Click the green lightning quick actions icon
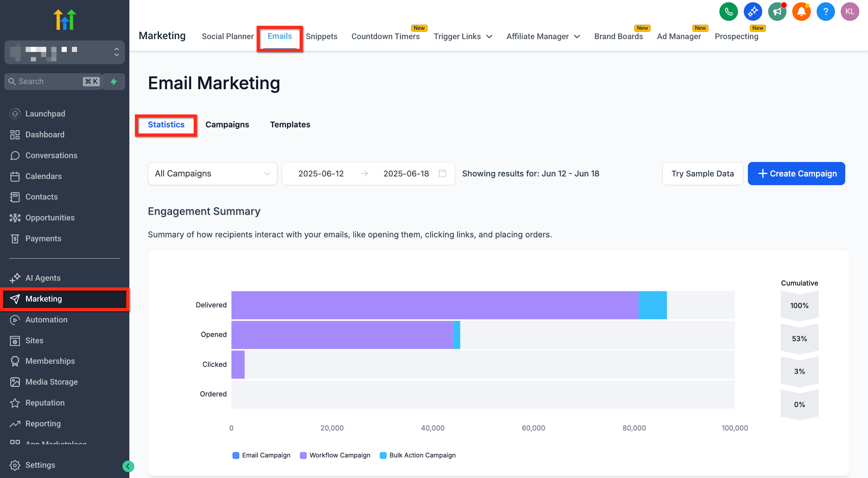The image size is (868, 478). click(114, 81)
